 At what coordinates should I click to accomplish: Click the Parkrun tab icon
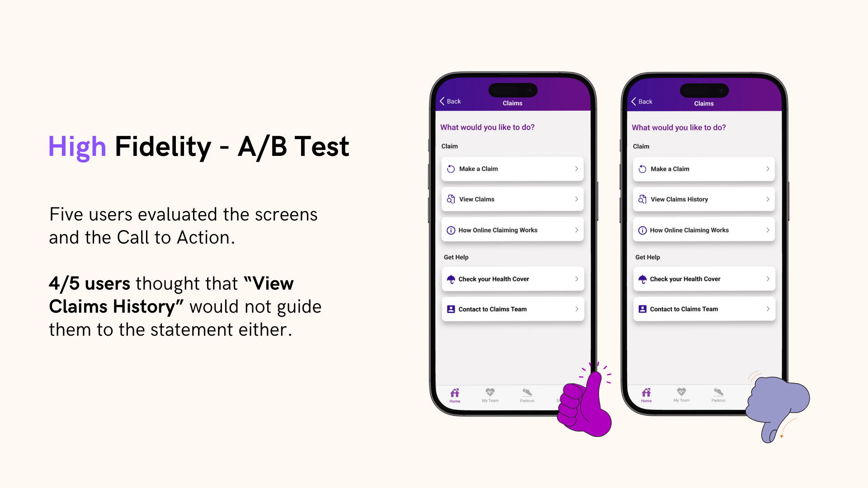point(527,393)
